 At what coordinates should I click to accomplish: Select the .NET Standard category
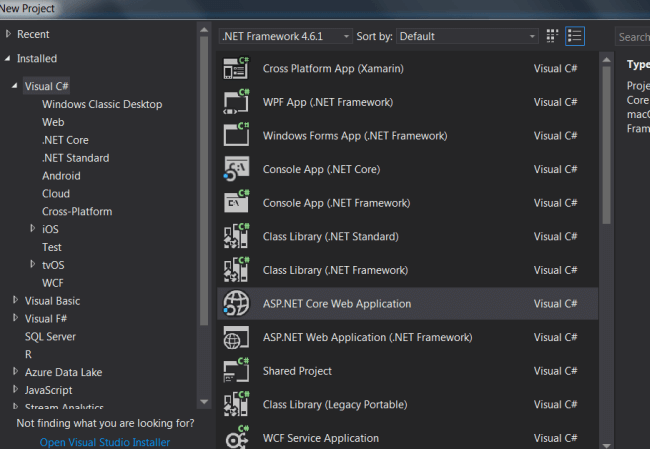75,158
